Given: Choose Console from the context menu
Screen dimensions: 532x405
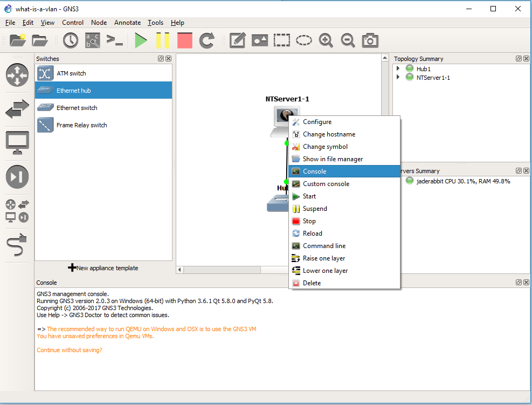Looking at the screenshot, I should 314,171.
